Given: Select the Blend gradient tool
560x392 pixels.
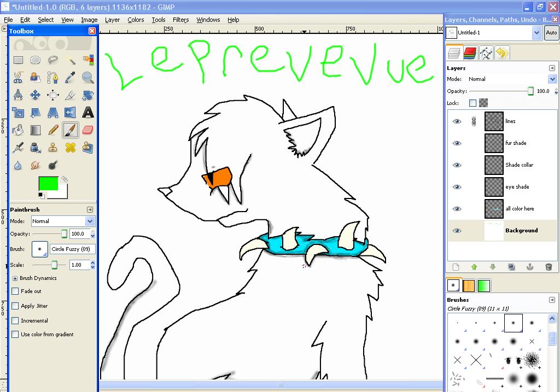Looking at the screenshot, I should coord(35,130).
